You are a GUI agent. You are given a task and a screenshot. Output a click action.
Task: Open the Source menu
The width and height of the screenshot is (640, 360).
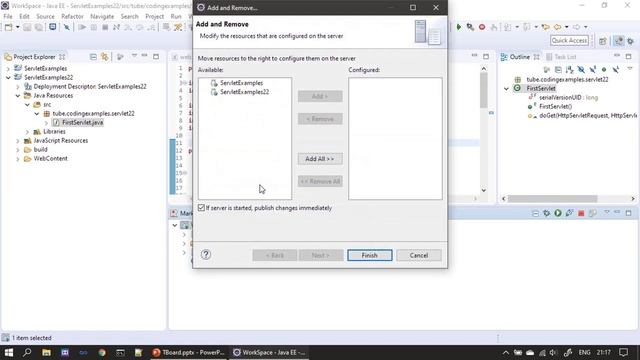(45, 16)
